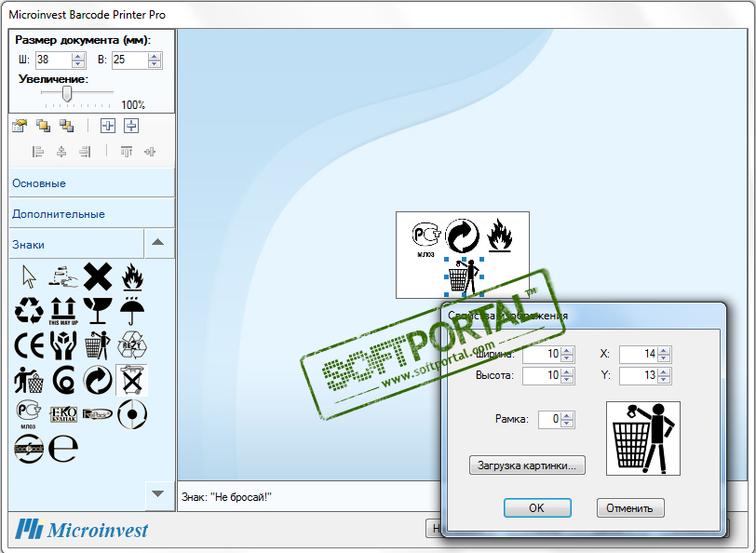Increase the X position spinner
Viewport: 756px width, 553px height.
point(664,350)
